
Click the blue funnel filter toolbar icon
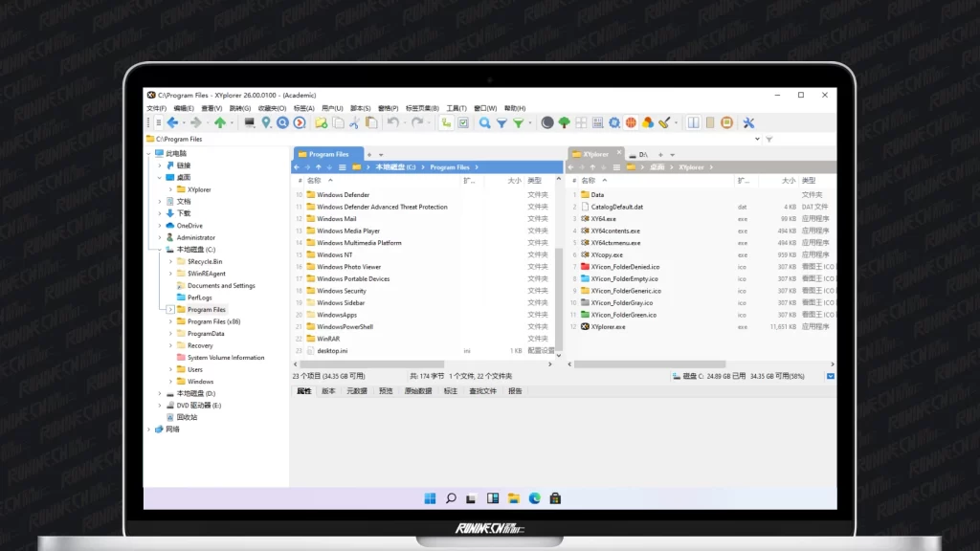[501, 122]
